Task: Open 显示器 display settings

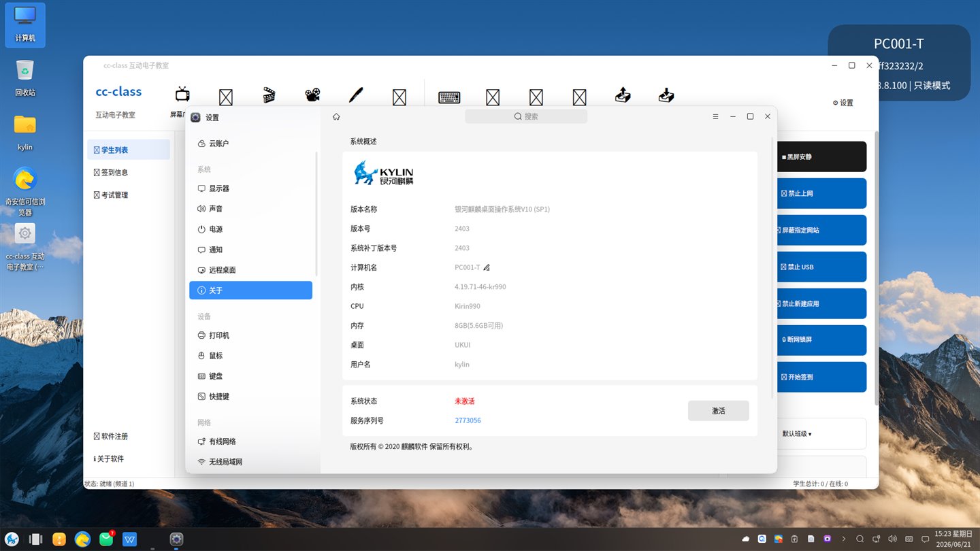Action: coord(250,188)
